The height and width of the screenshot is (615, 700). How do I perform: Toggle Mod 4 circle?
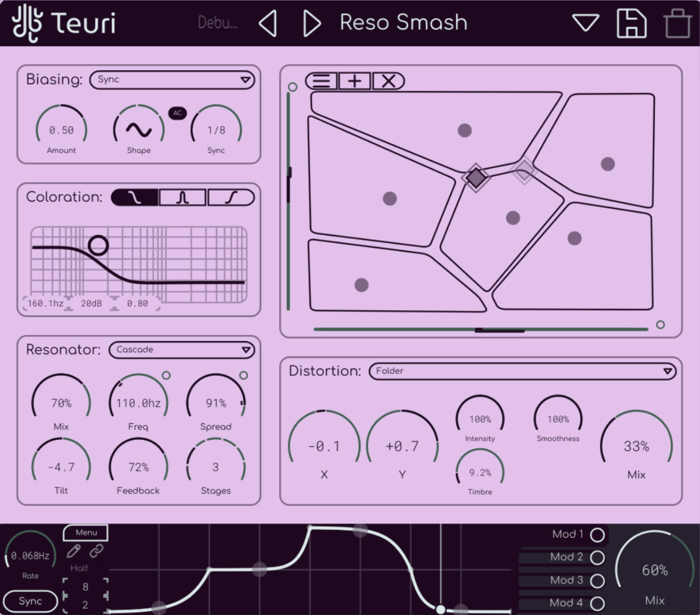(597, 603)
